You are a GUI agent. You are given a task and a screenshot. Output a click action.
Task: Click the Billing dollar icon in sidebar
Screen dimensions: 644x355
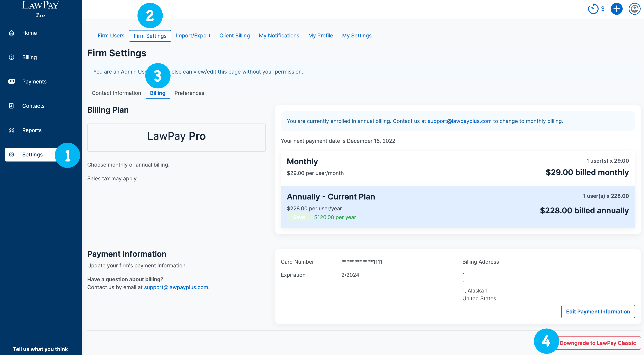tap(11, 57)
